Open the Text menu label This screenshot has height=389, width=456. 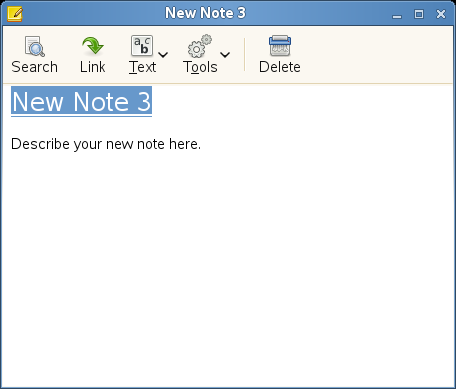pyautogui.click(x=142, y=67)
